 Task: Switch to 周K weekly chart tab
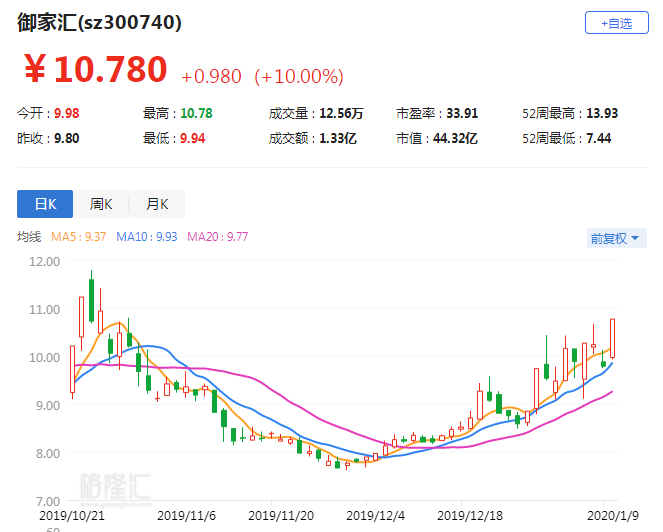(101, 204)
